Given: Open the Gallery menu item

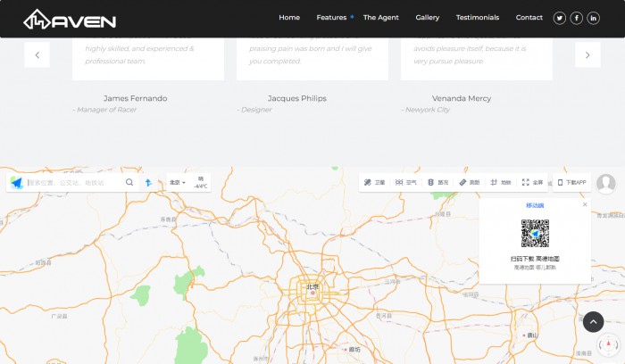Looking at the screenshot, I should tap(428, 18).
